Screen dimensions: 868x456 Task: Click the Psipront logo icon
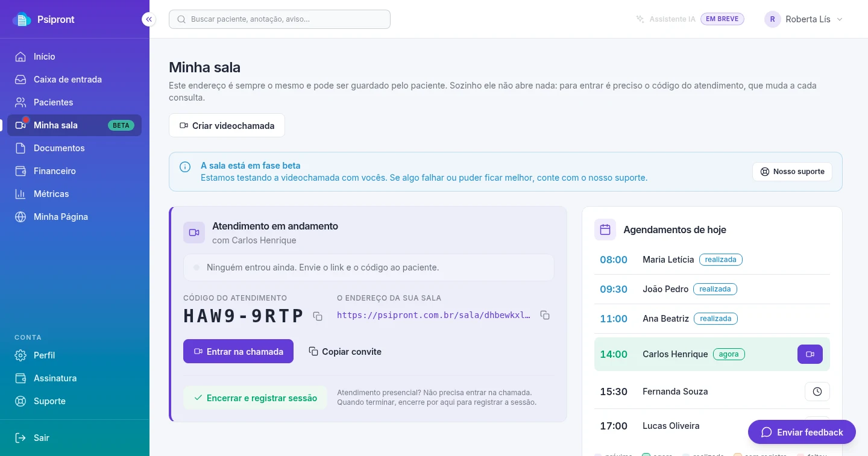pos(22,19)
